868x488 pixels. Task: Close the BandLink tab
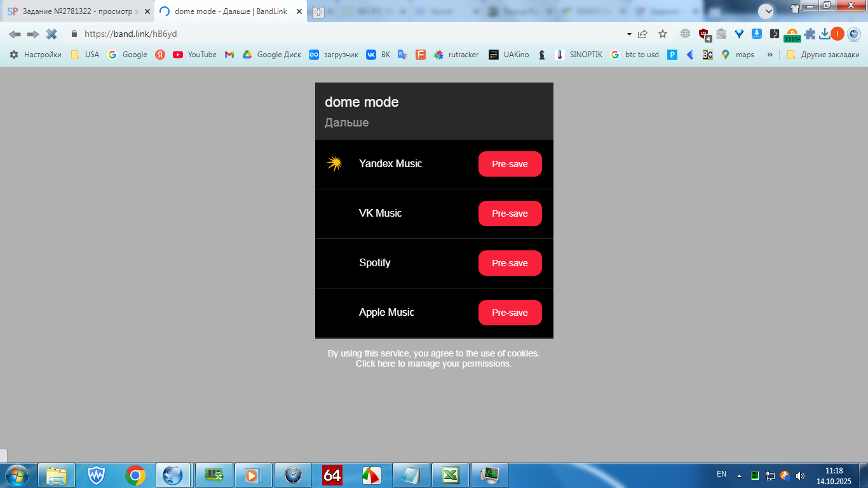(299, 11)
